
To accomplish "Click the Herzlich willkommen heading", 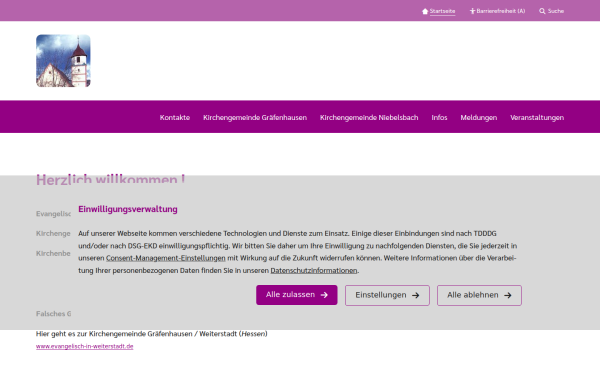I will [x=111, y=179].
